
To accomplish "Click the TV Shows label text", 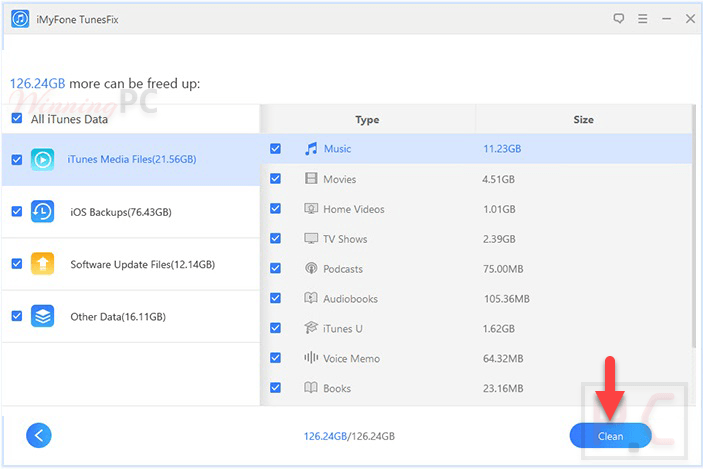I will 345,239.
